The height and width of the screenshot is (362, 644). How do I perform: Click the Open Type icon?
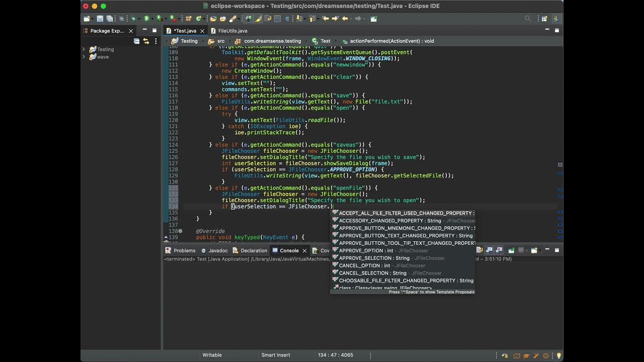(213, 19)
